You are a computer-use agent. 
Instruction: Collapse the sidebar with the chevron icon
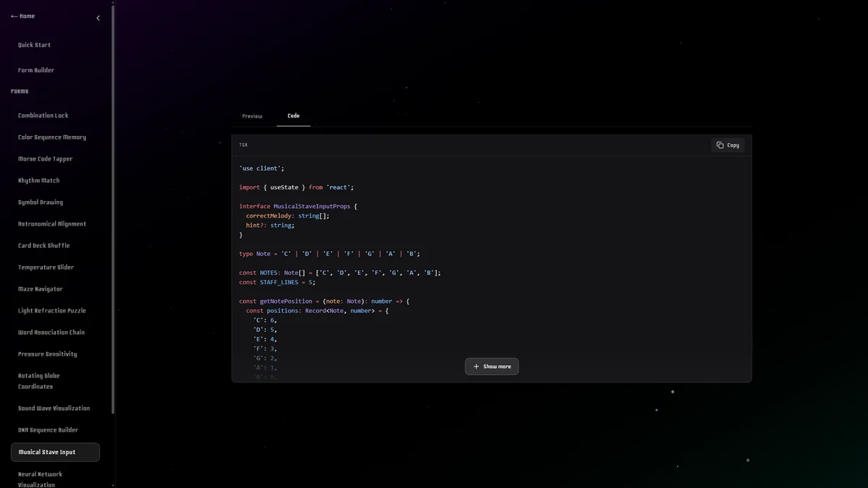pyautogui.click(x=98, y=18)
